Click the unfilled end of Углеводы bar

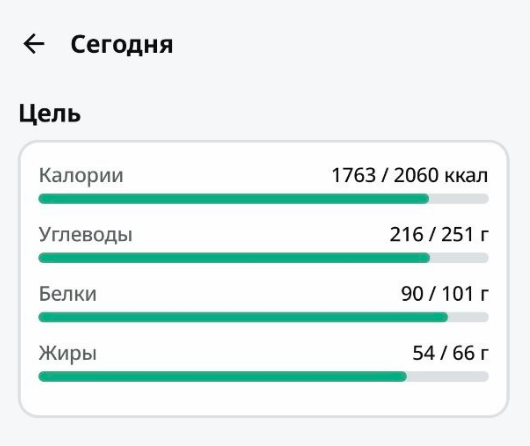(x=459, y=258)
